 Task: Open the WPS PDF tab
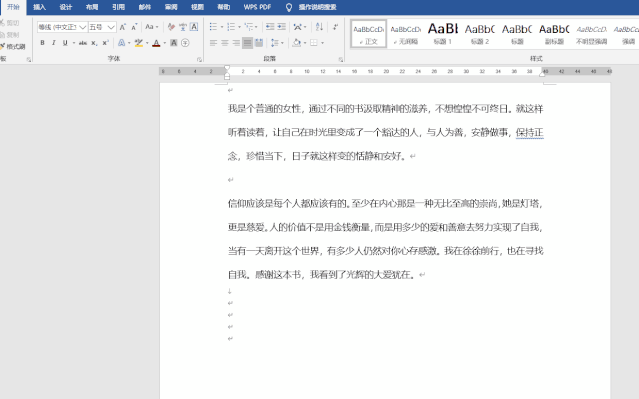pos(257,7)
